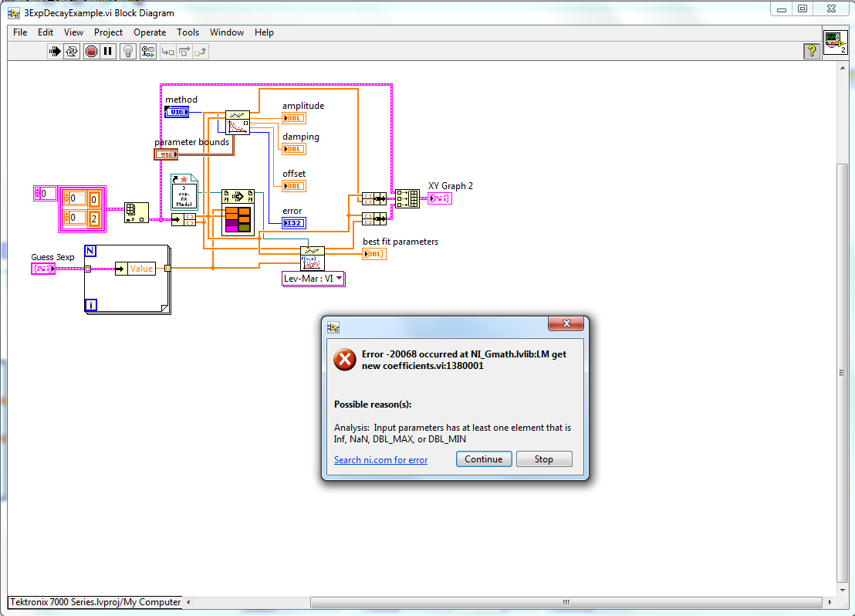Open the Search ni.com for error link
The width and height of the screenshot is (855, 616).
(x=380, y=460)
